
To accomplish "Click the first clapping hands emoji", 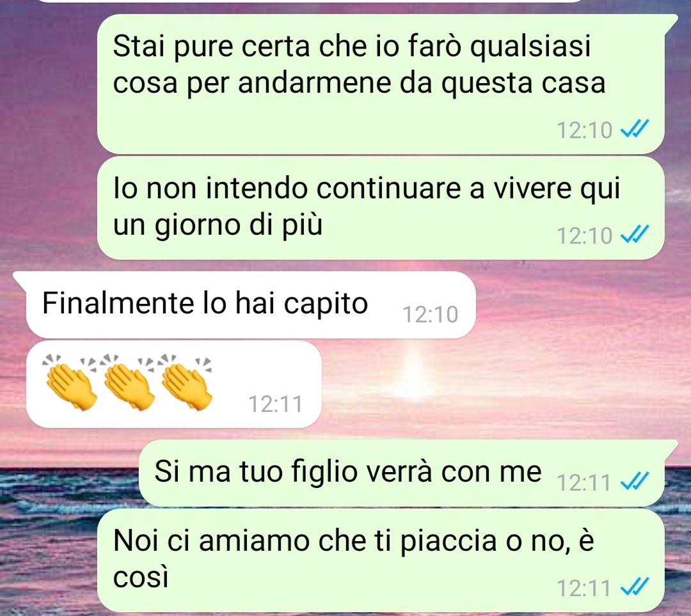I will 70,383.
